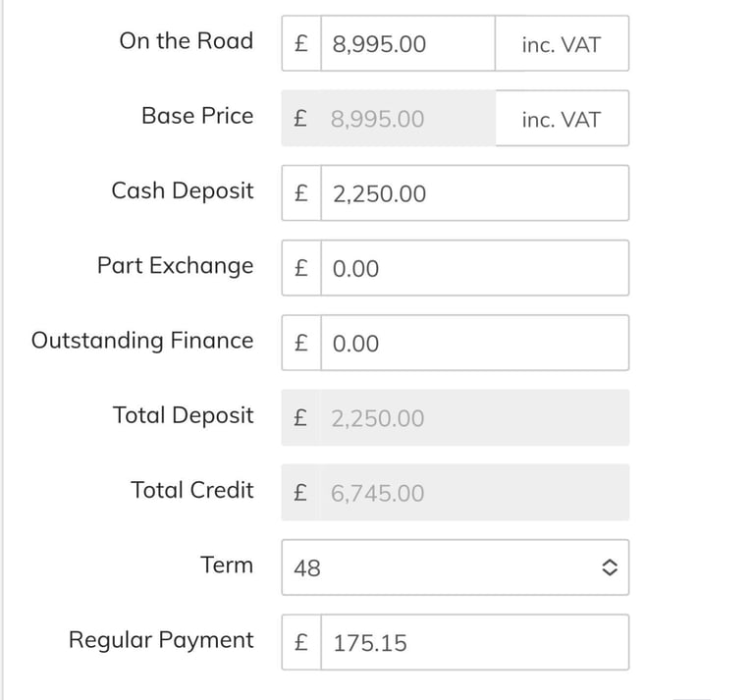Click the pound symbol beside Regular Payment
Image resolution: width=754 pixels, height=700 pixels.
(301, 643)
